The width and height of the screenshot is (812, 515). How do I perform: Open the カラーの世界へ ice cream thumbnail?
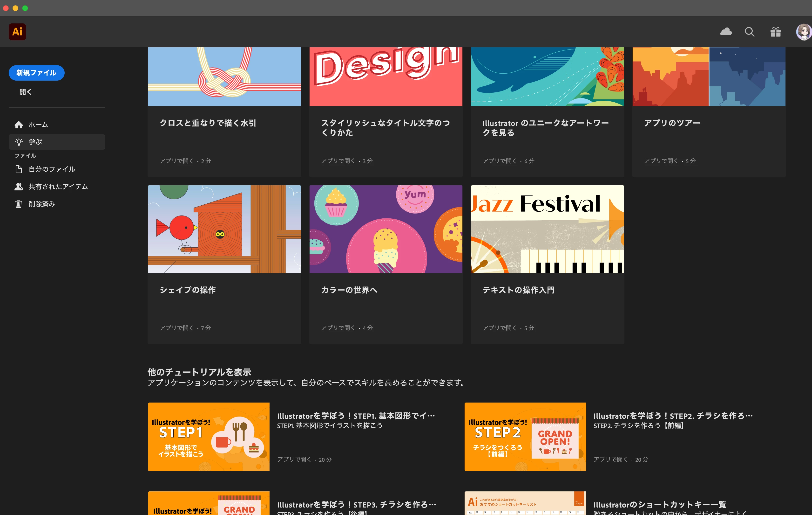click(x=386, y=229)
